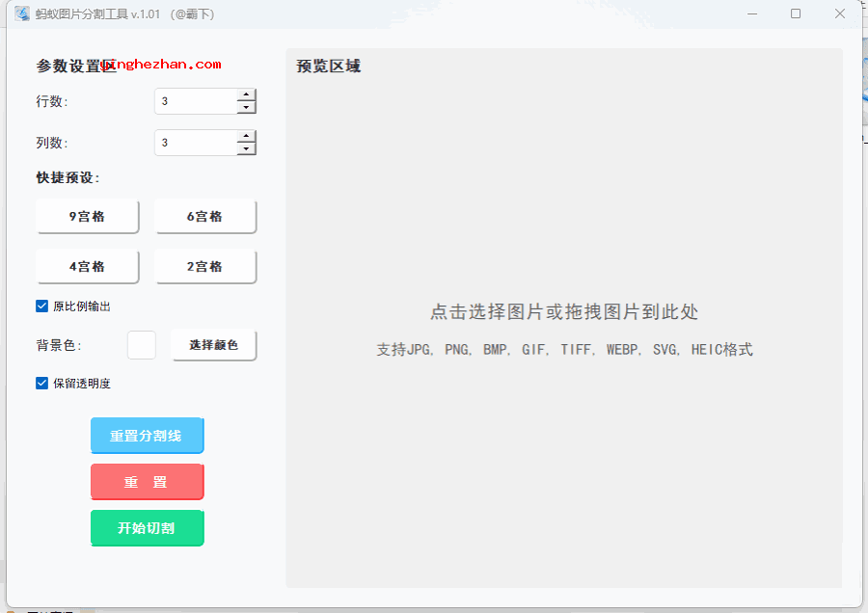Increase 列数 (columns) with up arrow

[x=247, y=137]
